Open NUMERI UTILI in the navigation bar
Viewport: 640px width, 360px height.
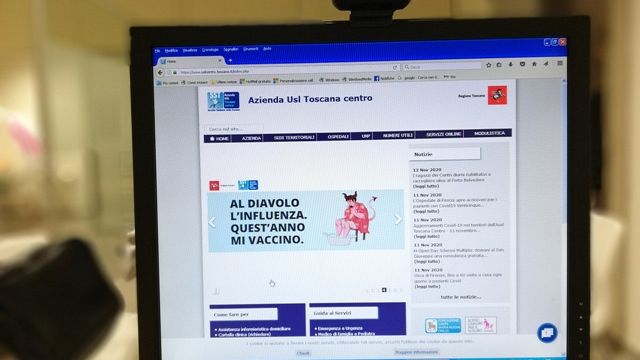tap(398, 135)
